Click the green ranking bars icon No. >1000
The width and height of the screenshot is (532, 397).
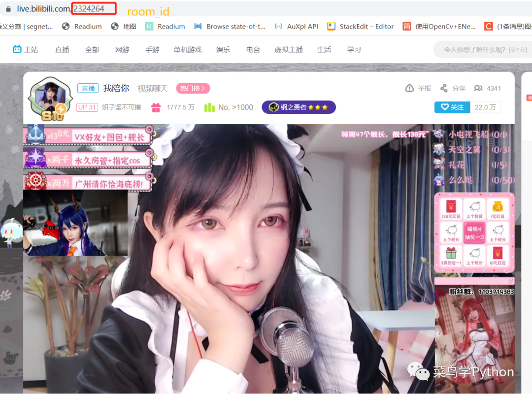[x=209, y=107]
